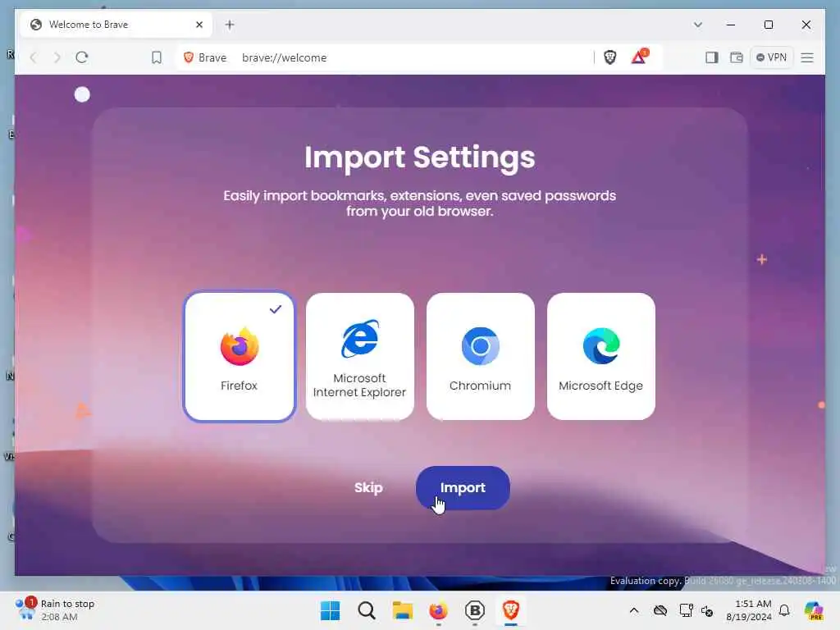Image resolution: width=840 pixels, height=630 pixels.
Task: Click the Brave site info chip
Action: click(205, 57)
